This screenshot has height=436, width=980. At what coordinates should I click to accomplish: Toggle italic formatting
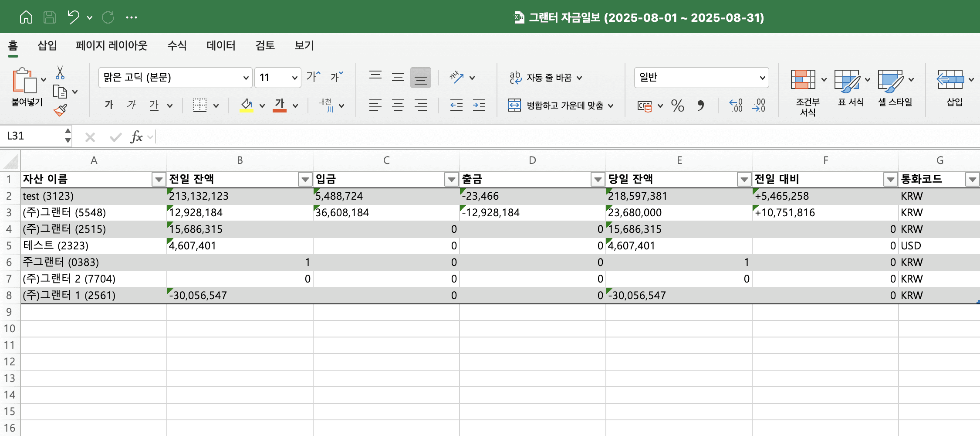coord(131,105)
